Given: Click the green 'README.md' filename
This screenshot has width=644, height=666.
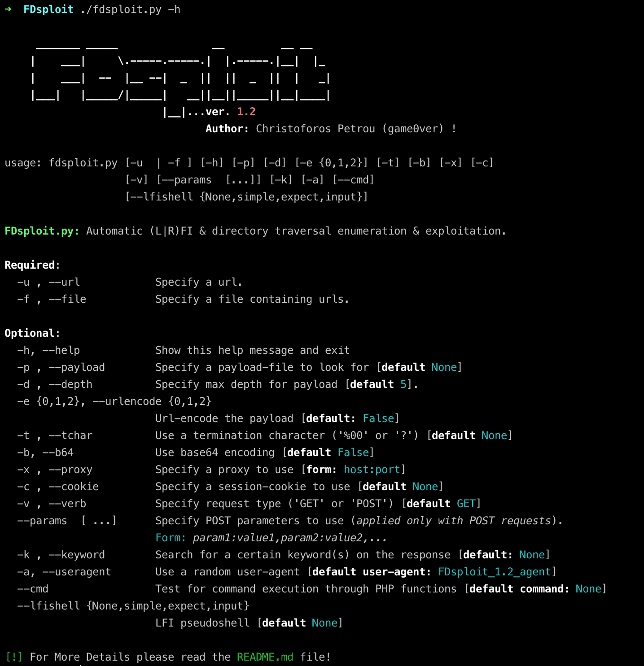Looking at the screenshot, I should click(x=265, y=657).
